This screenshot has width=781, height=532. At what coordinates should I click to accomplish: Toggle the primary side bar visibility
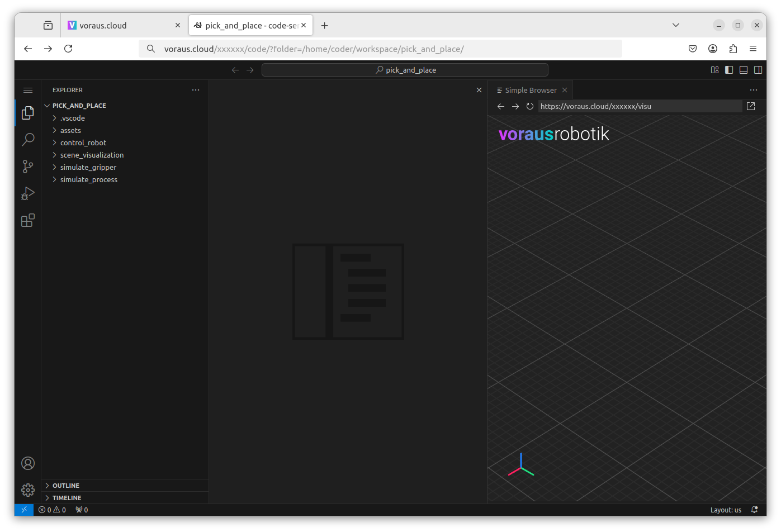click(729, 70)
